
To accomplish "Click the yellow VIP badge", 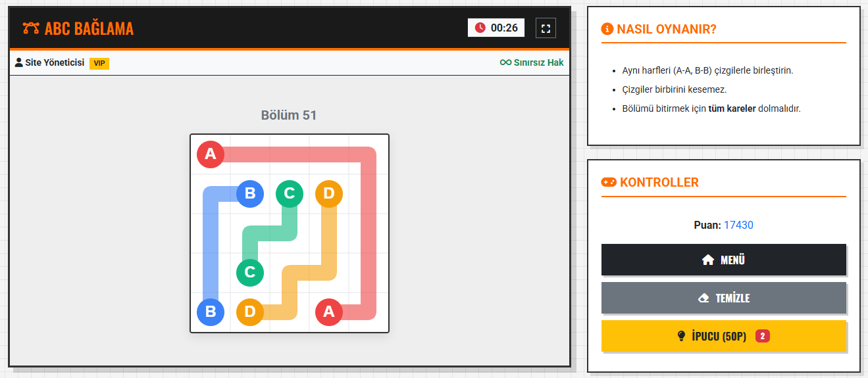I will [x=99, y=63].
